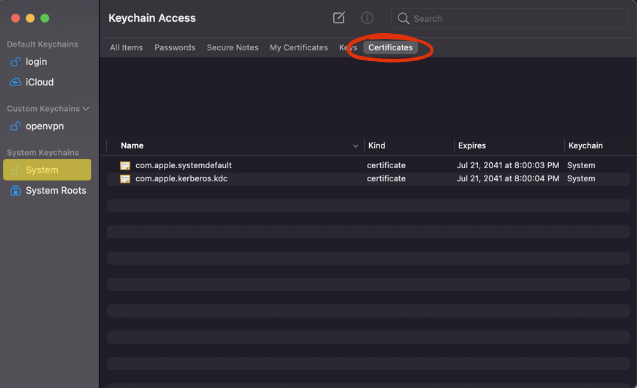Sort by the Keychain column header

point(585,145)
